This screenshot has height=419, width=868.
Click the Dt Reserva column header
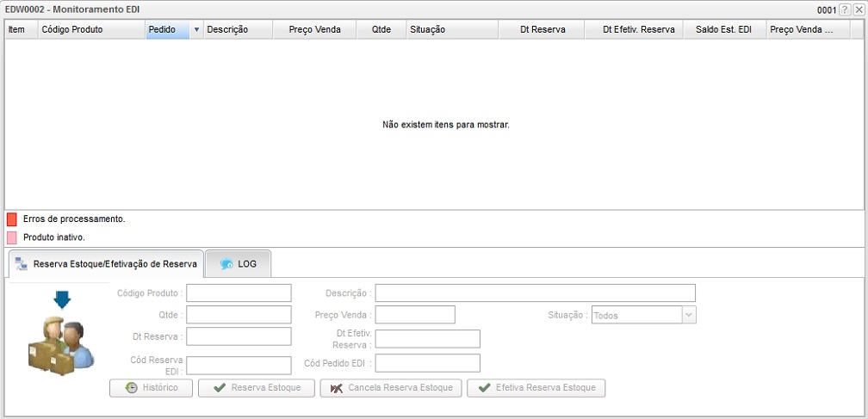pyautogui.click(x=542, y=29)
